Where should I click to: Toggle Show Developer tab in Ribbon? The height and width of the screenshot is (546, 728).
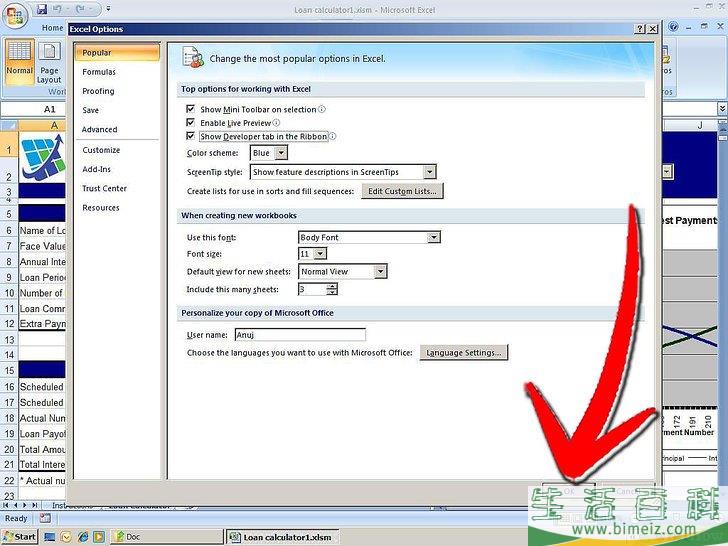[x=190, y=136]
